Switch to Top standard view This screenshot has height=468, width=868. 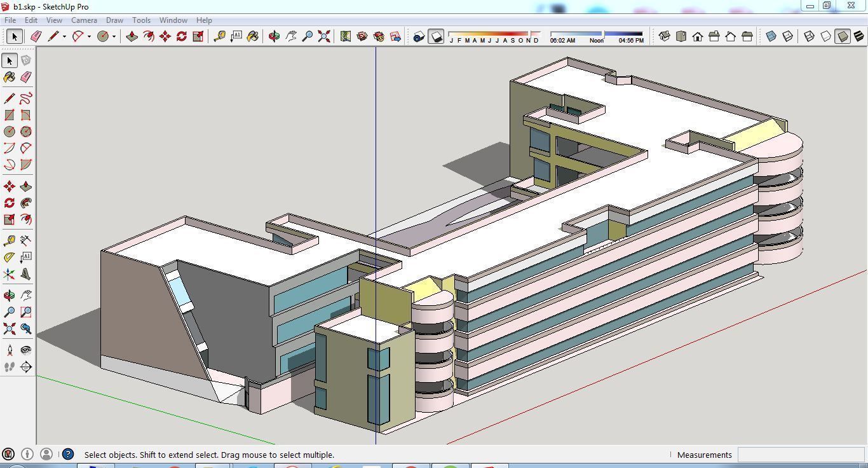point(681,36)
